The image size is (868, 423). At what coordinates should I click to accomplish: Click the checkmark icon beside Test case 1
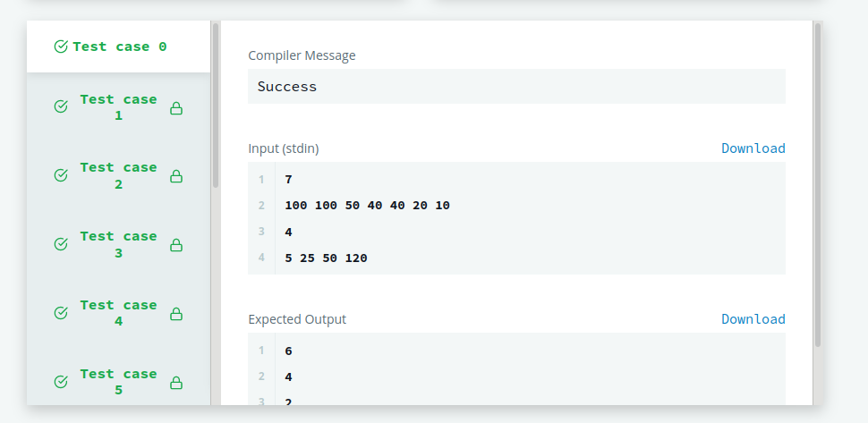tap(61, 106)
